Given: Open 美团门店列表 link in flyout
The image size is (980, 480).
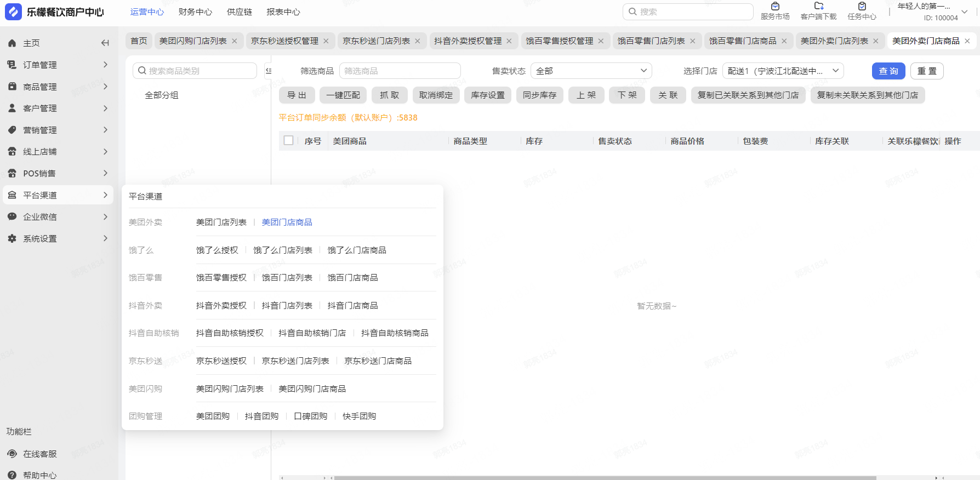Looking at the screenshot, I should click(x=221, y=222).
